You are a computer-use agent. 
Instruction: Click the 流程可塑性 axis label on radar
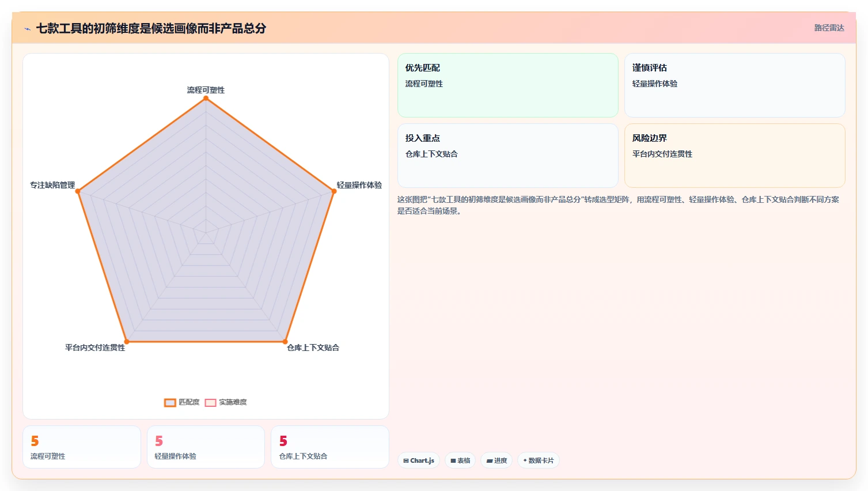[206, 90]
